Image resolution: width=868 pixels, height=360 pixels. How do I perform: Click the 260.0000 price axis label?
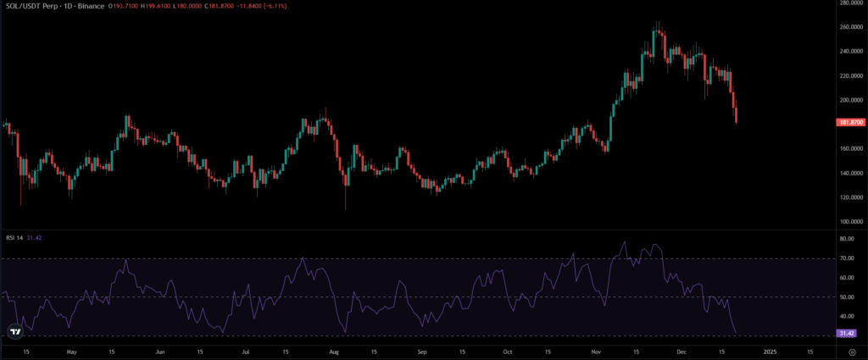tap(850, 27)
